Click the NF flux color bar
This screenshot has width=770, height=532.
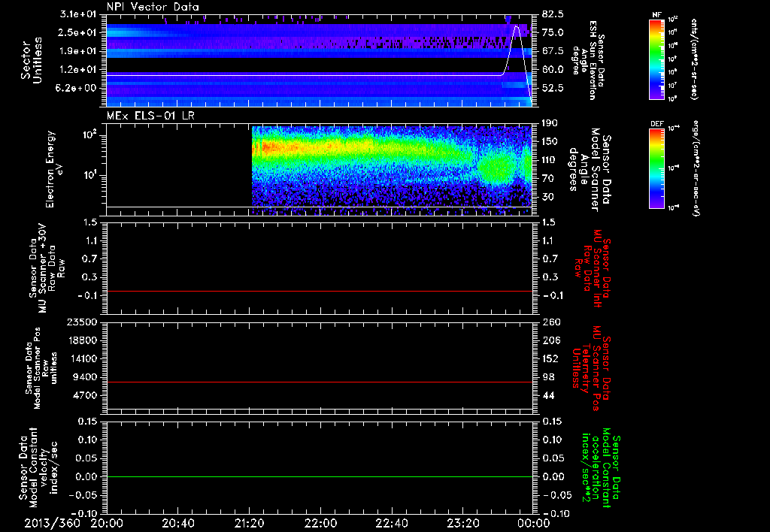coord(657,59)
